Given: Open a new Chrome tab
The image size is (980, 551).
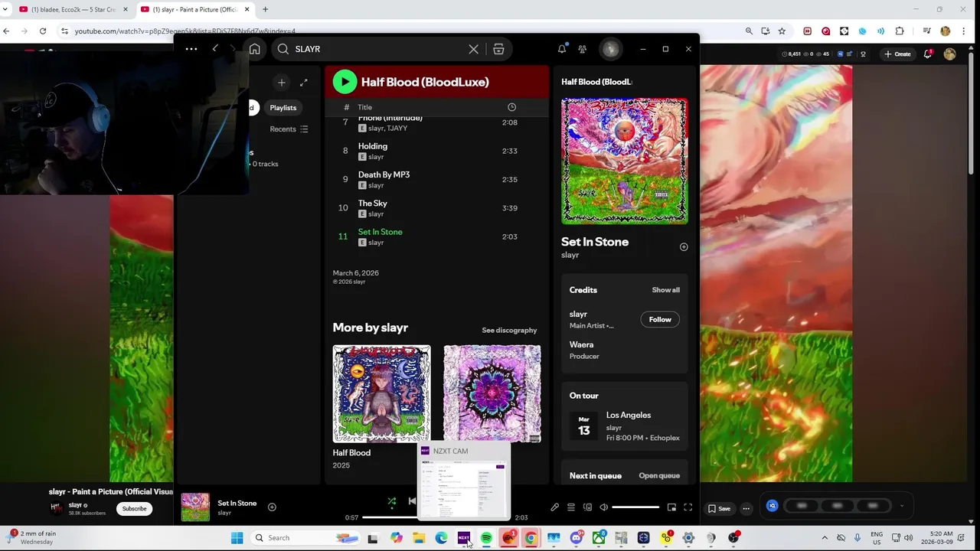Looking at the screenshot, I should pyautogui.click(x=265, y=9).
